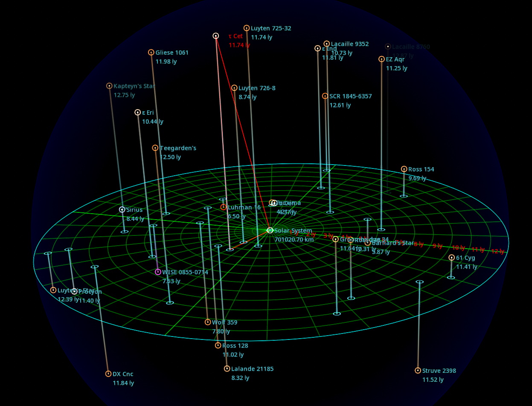Click the "9.69 ly" distance text
This screenshot has height=406, width=532.
click(417, 178)
